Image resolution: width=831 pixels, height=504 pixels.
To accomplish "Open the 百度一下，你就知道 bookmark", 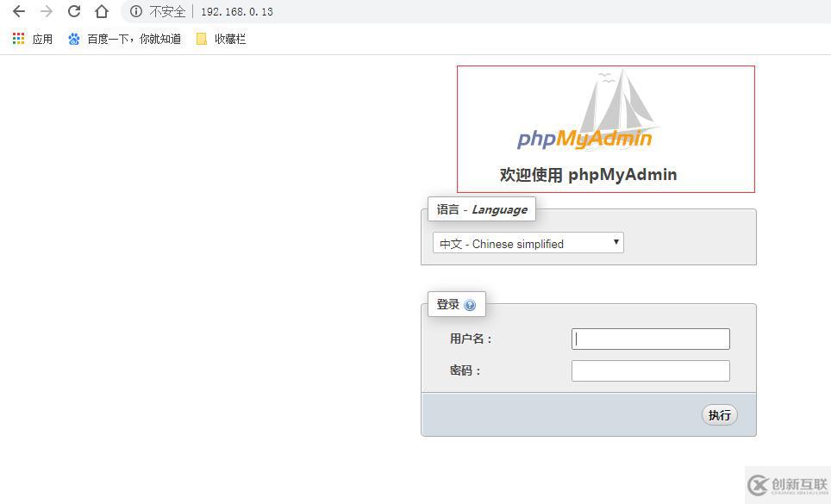I will (124, 39).
